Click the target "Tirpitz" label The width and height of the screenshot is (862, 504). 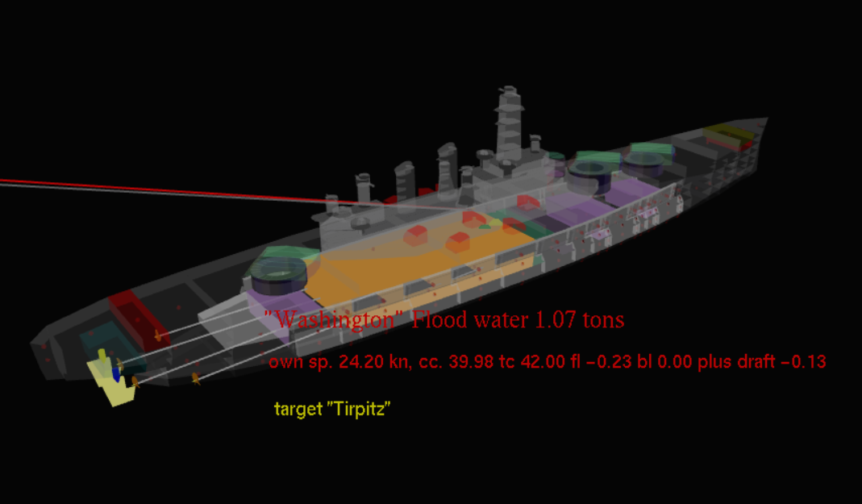tap(332, 409)
